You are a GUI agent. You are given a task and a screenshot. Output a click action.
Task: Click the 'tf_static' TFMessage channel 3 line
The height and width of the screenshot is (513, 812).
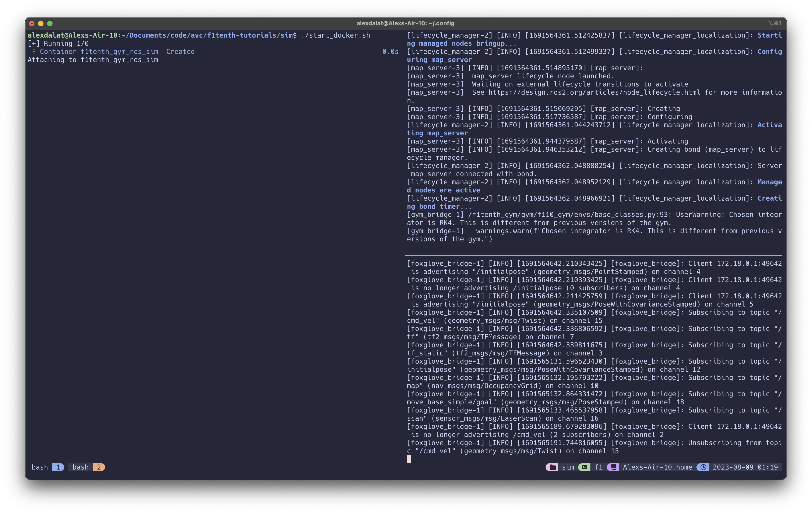click(x=594, y=349)
